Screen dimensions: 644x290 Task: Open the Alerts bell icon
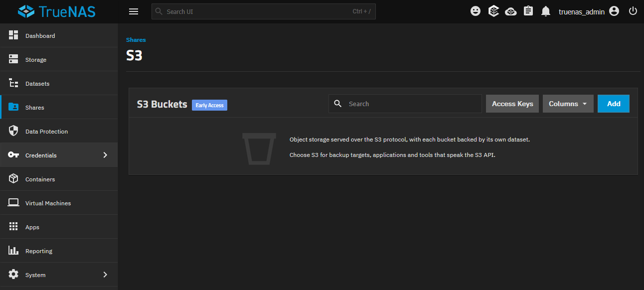(546, 11)
